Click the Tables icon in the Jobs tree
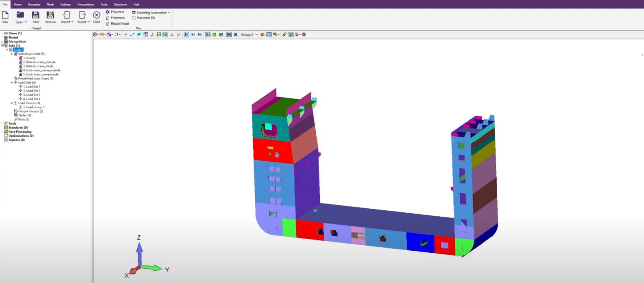Image resolution: width=644 pixels, height=283 pixels. pyautogui.click(x=16, y=115)
